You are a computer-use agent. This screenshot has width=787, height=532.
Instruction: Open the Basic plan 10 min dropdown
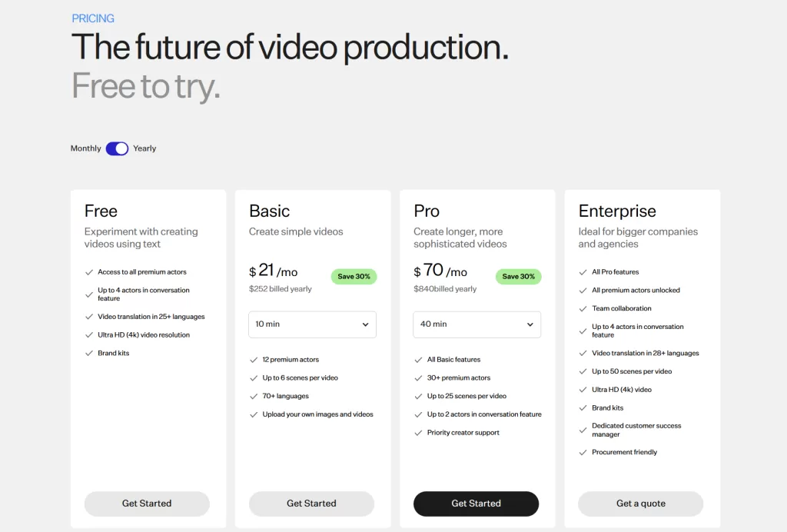tap(312, 324)
